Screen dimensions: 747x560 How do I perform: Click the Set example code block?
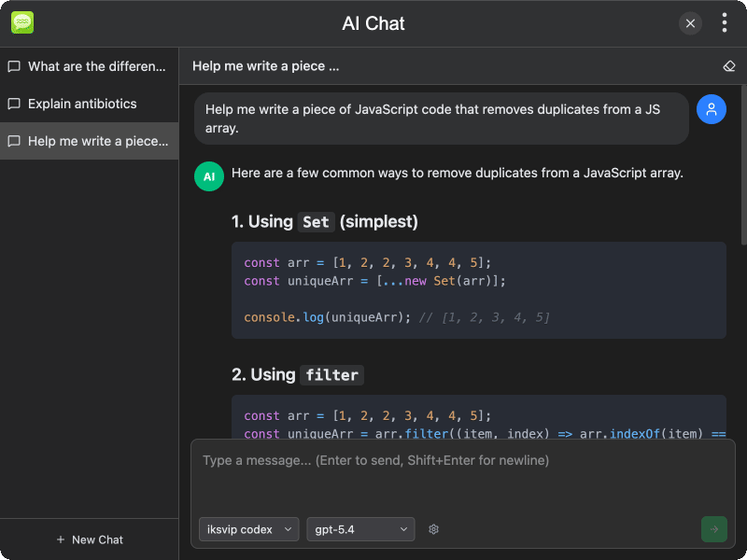pyautogui.click(x=478, y=290)
